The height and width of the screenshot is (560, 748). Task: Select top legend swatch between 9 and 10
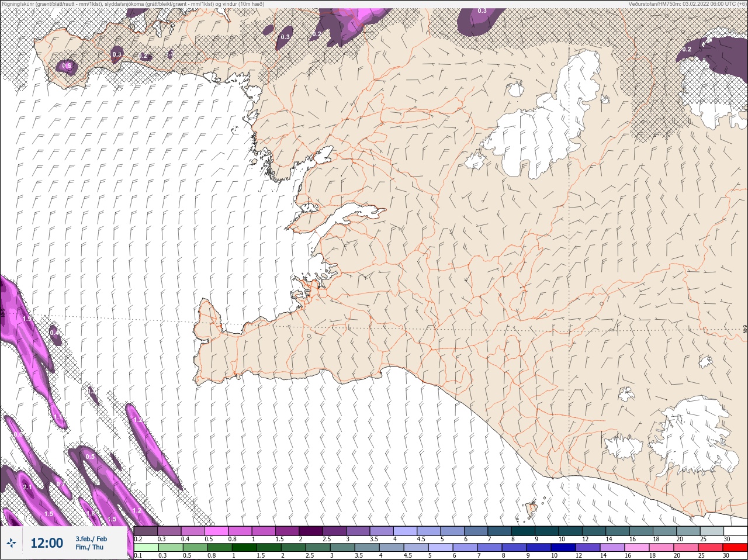click(547, 531)
